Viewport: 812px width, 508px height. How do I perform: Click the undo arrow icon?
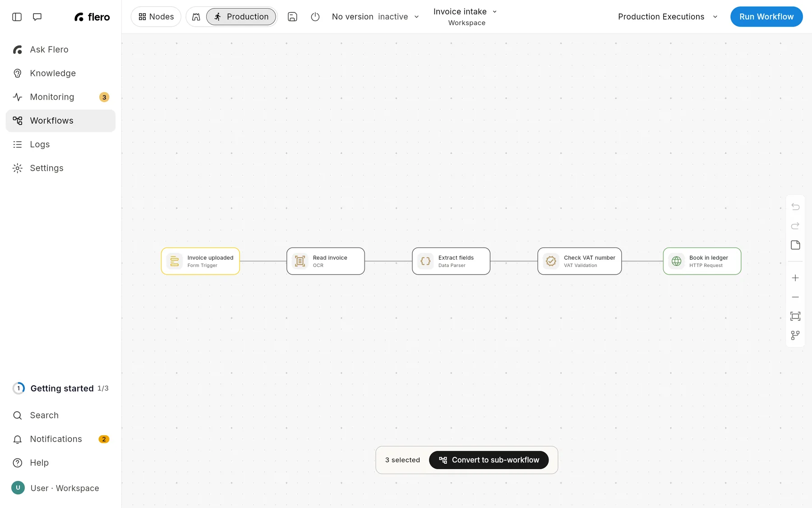[795, 207]
